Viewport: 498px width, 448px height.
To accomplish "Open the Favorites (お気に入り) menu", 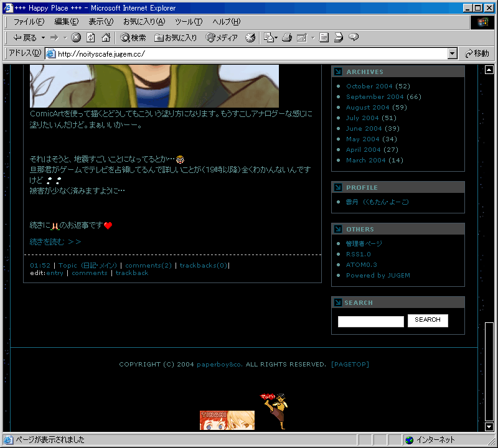I will point(144,22).
